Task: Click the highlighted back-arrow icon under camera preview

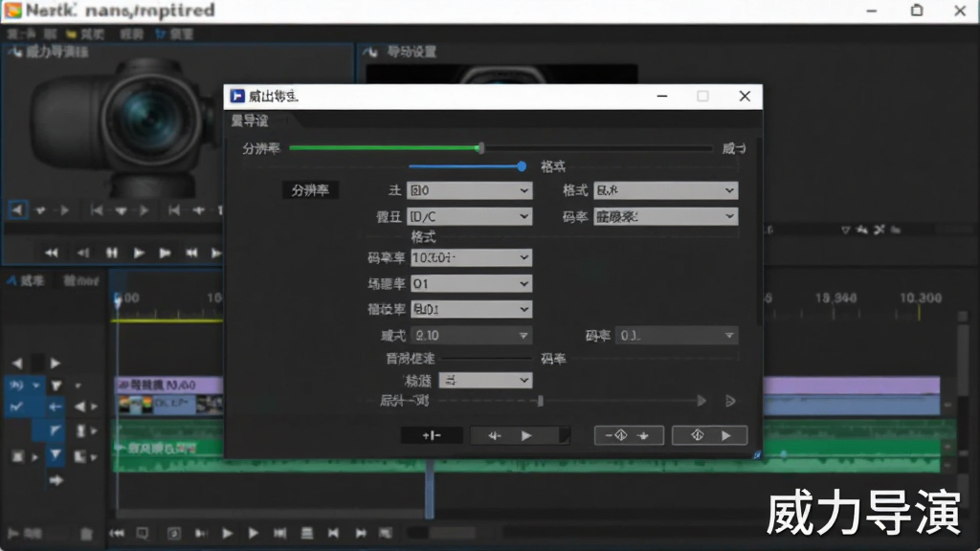Action: tap(17, 210)
